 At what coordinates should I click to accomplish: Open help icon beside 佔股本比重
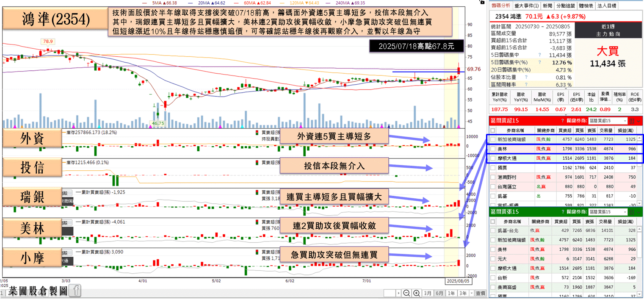click(x=526, y=77)
